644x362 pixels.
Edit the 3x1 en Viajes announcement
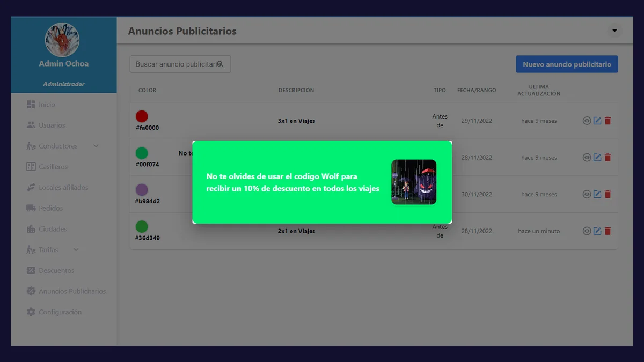coord(597,121)
